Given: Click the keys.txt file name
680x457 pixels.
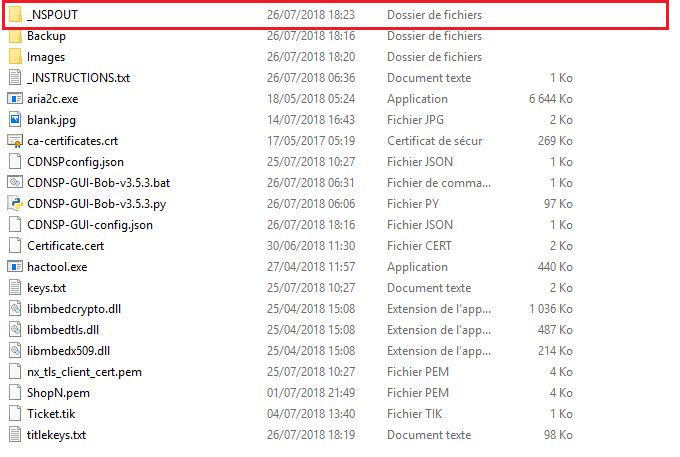Looking at the screenshot, I should pos(46,288).
